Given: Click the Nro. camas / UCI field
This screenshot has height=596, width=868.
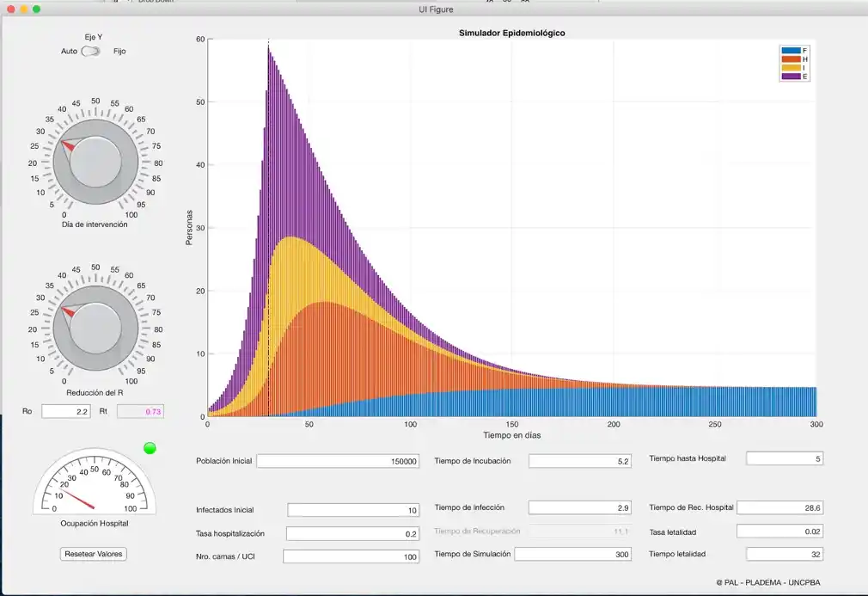Looking at the screenshot, I should pos(351,556).
